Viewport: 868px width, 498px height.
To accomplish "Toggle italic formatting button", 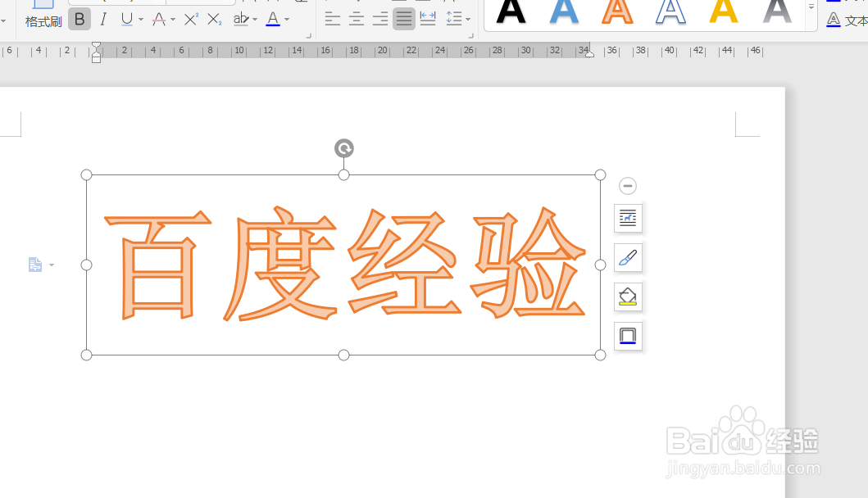I will [x=103, y=20].
